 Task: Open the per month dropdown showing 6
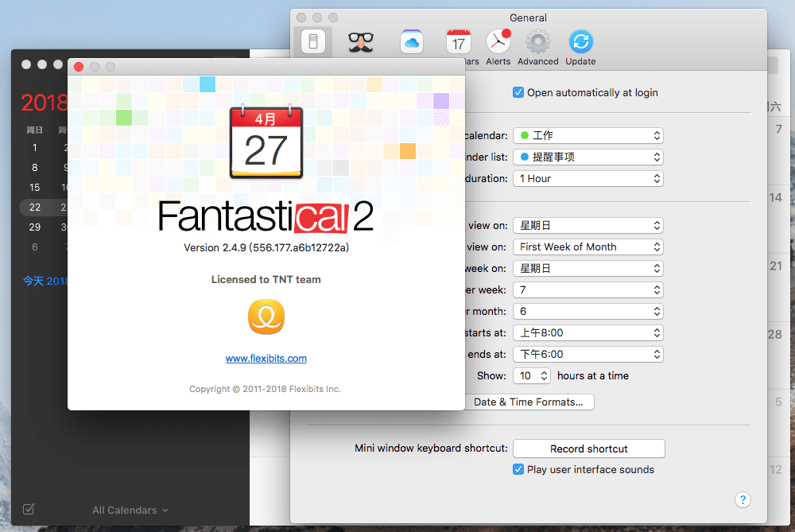tap(588, 312)
